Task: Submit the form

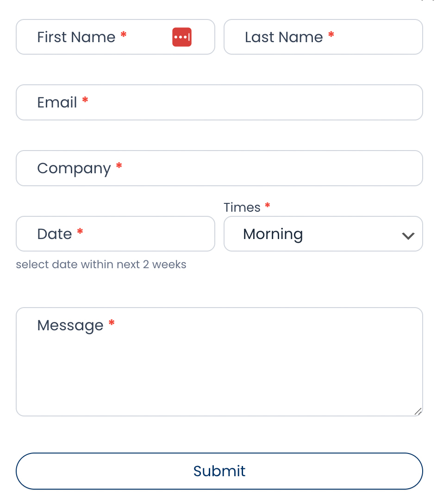Action: tap(219, 471)
